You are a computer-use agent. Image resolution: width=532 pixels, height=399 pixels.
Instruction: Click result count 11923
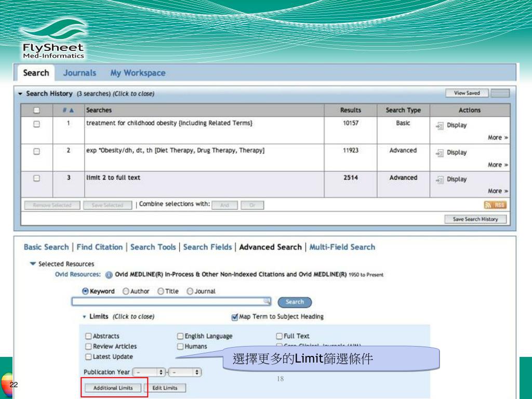(x=351, y=151)
